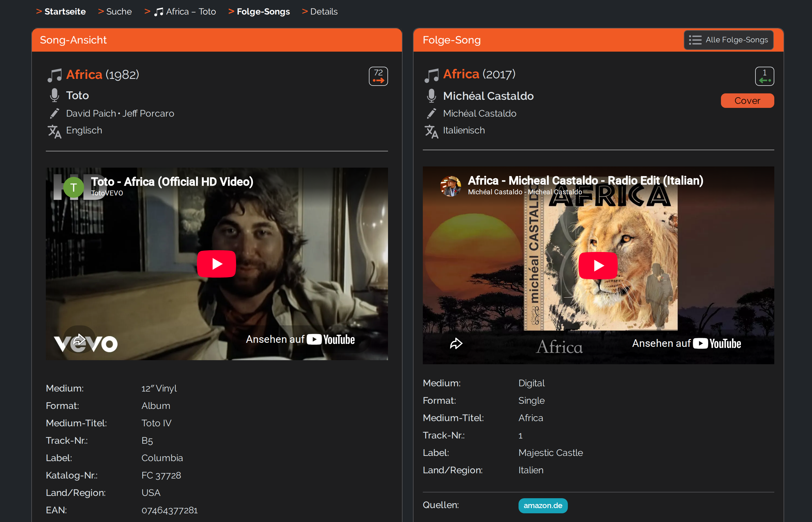Screen dimensions: 812x522
Task: Click the TotoVEVO channel avatar
Action: click(74, 187)
